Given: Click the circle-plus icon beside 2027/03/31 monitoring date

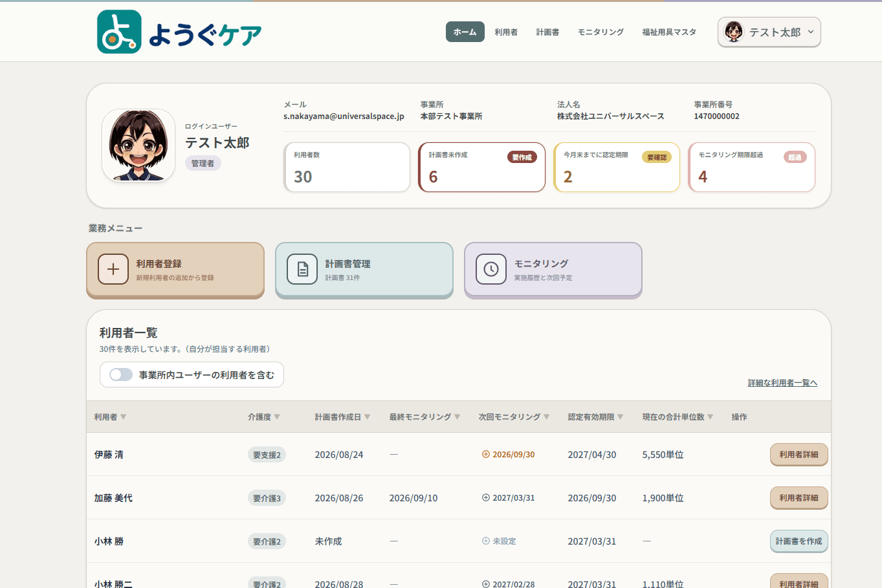Looking at the screenshot, I should (486, 497).
